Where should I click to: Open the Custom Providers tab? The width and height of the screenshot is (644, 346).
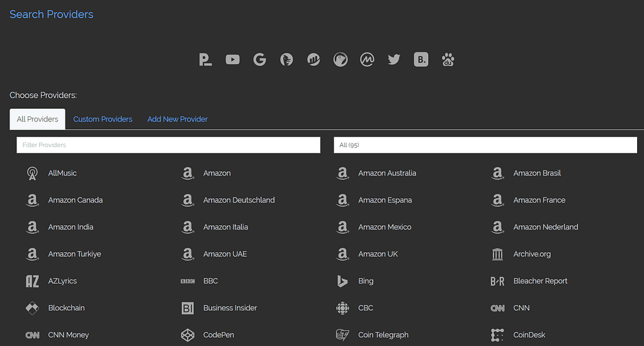coord(103,119)
